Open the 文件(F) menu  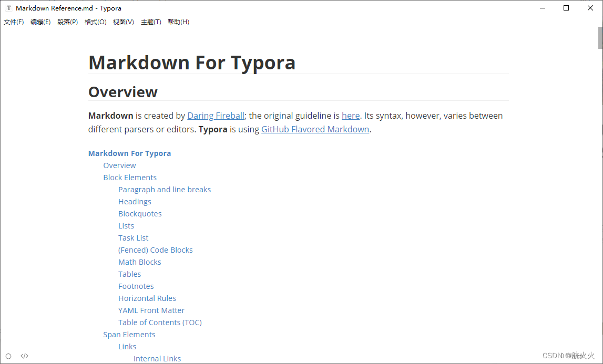[14, 22]
